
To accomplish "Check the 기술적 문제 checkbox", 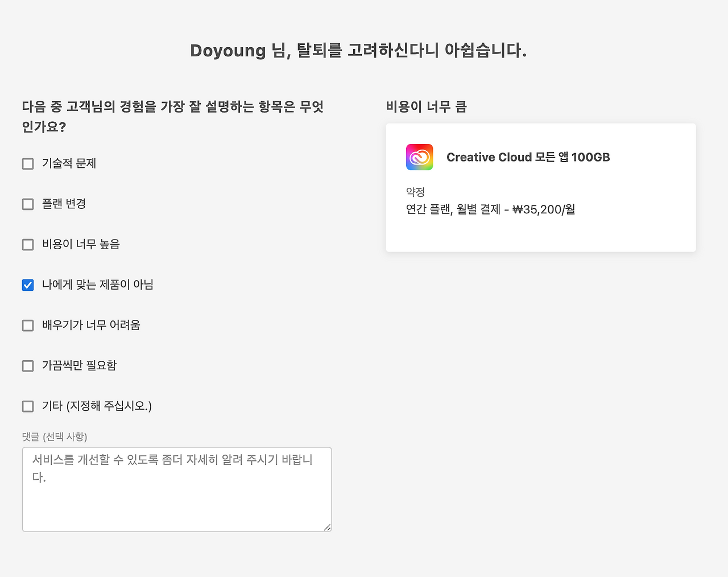I will (27, 163).
